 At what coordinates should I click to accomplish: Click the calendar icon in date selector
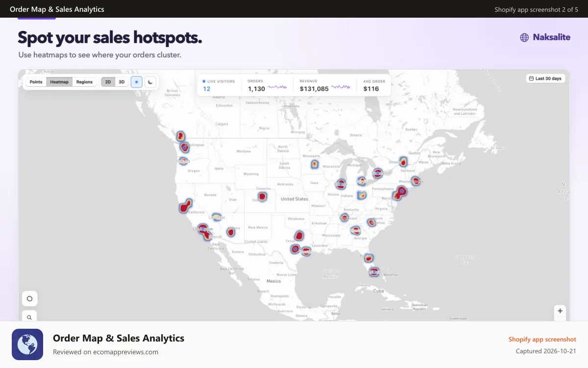531,79
